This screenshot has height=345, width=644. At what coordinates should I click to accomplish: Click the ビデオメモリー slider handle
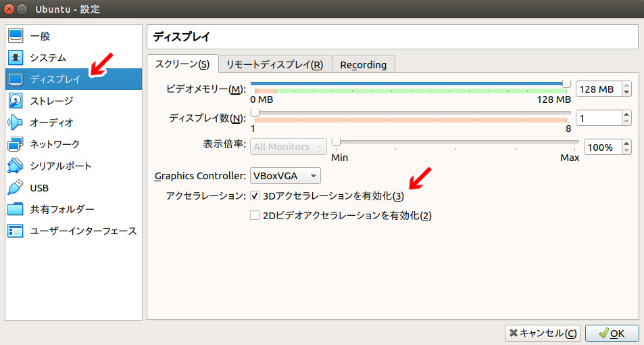click(566, 83)
